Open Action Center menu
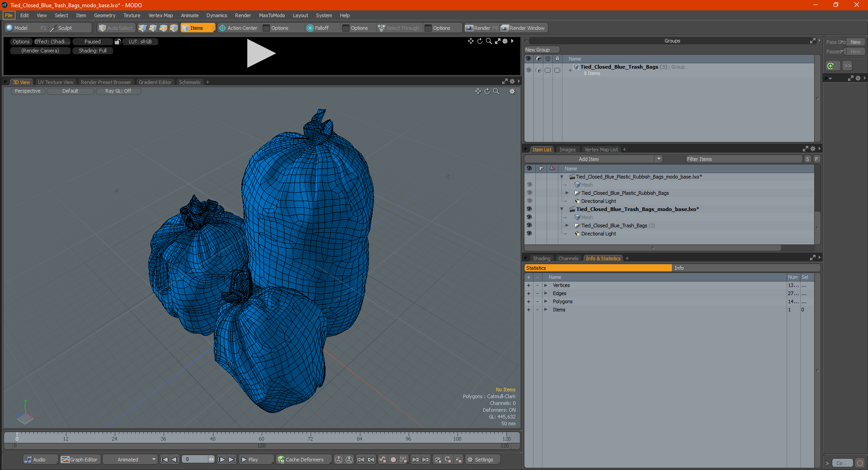868x470 pixels. 238,28
